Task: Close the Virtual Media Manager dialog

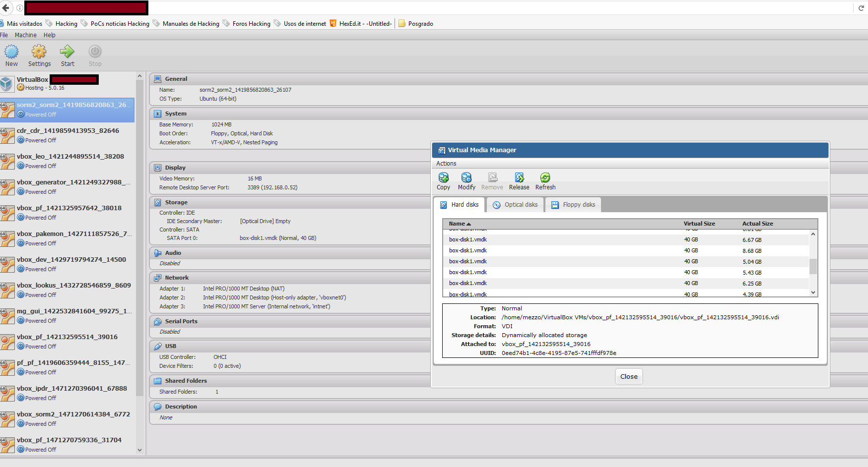Action: point(628,377)
